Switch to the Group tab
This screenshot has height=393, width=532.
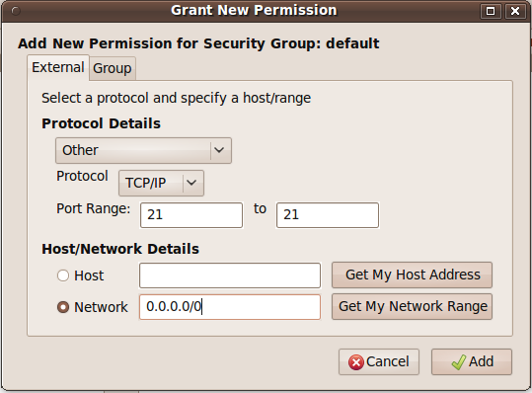tap(113, 68)
